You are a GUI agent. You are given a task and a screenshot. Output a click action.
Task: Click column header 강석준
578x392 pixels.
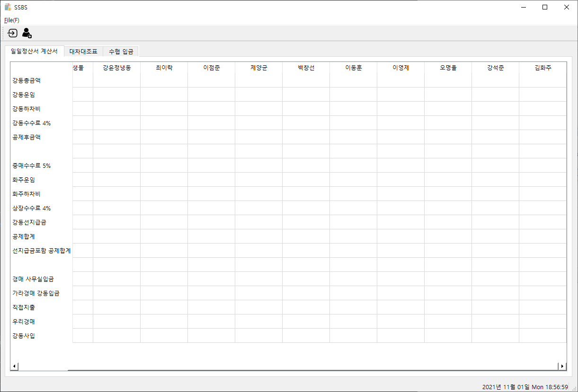pos(495,68)
